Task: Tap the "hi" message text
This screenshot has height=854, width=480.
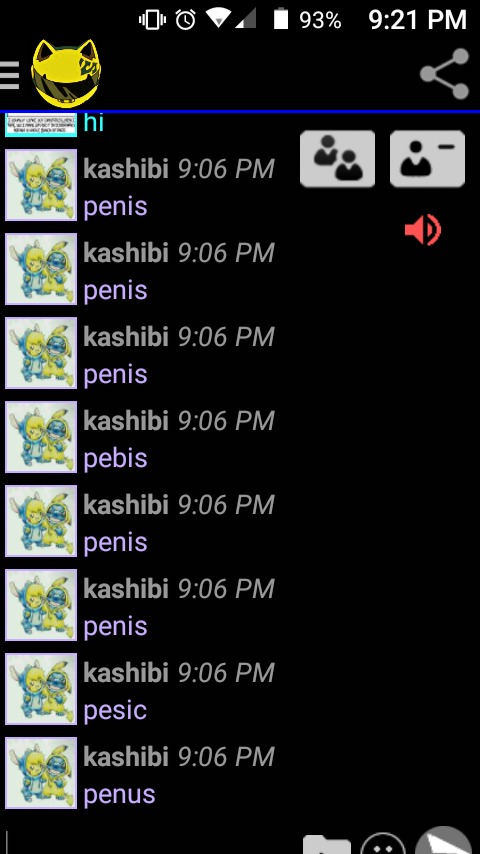Action: point(94,123)
